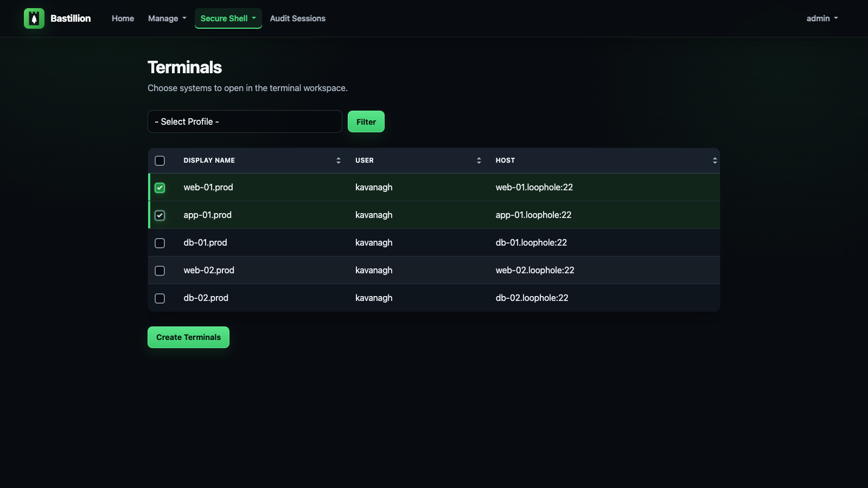Screen dimensions: 868x488
Task: Select the db-01.prod display name
Action: (x=205, y=242)
